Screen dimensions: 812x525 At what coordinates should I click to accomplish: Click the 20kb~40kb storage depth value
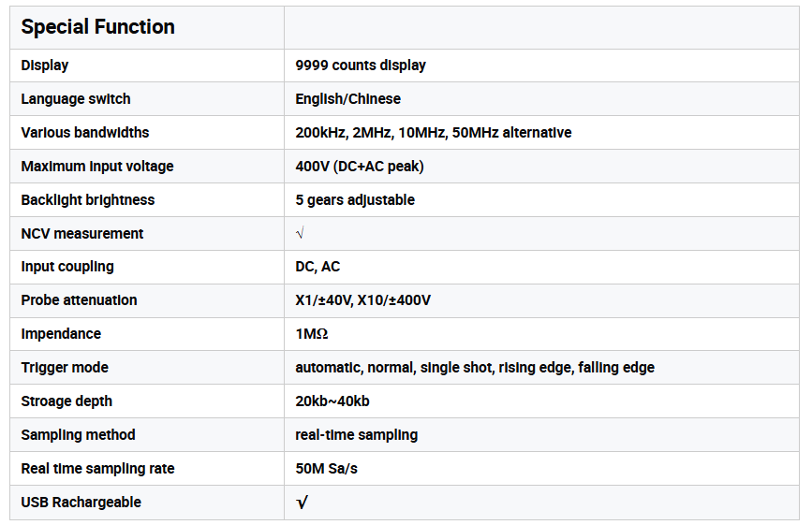point(332,401)
